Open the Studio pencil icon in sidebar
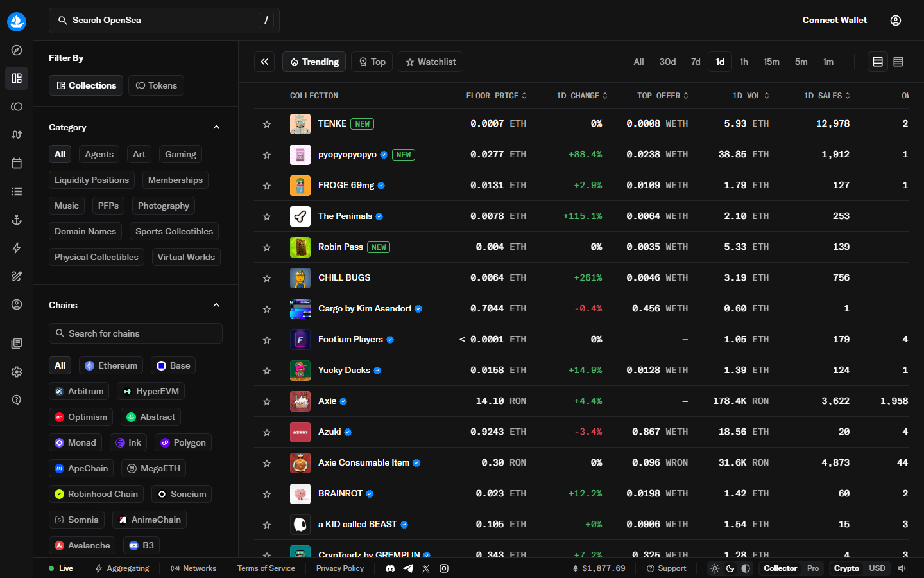This screenshot has width=924, height=578. [x=17, y=276]
